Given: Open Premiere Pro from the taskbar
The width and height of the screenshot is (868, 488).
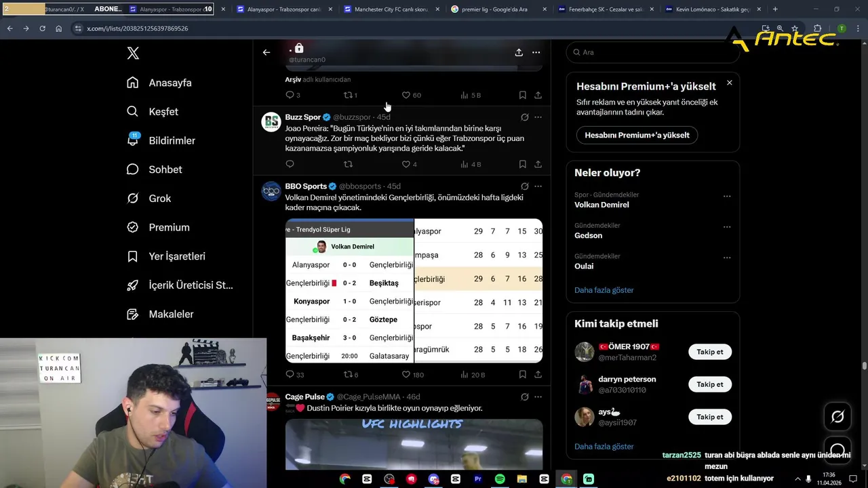Looking at the screenshot, I should point(477,479).
